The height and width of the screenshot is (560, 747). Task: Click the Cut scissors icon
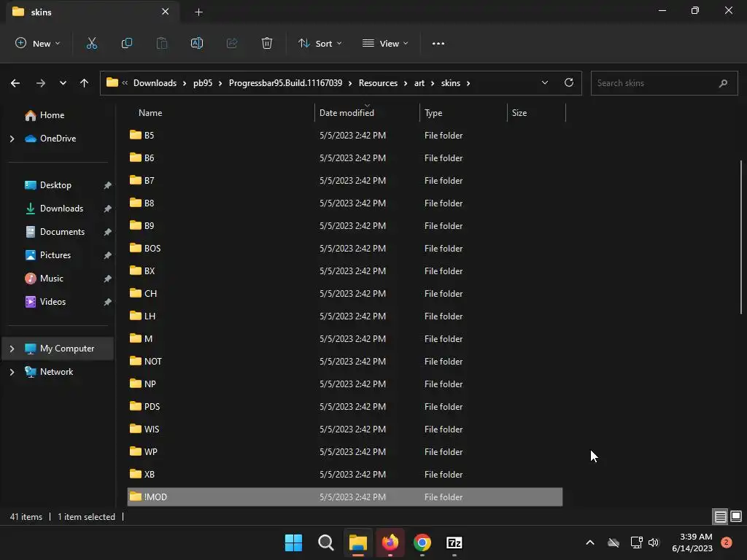[x=91, y=43]
